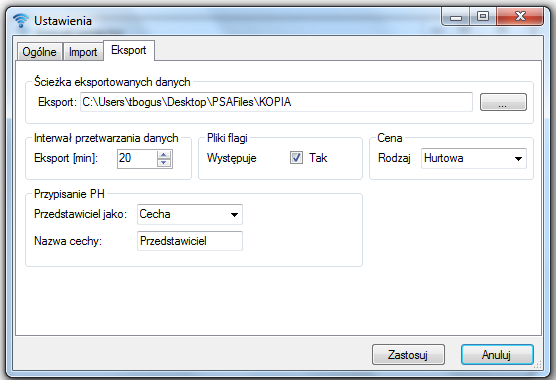This screenshot has width=556, height=380.
Task: Select the Eksport tab
Action: point(129,50)
